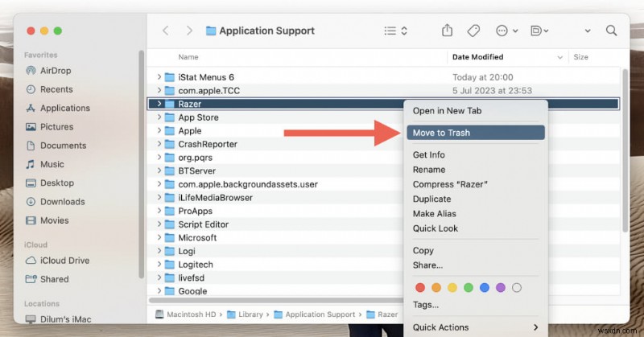The width and height of the screenshot is (644, 337).
Task: Select iCloud Drive in the sidebar
Action: point(57,261)
